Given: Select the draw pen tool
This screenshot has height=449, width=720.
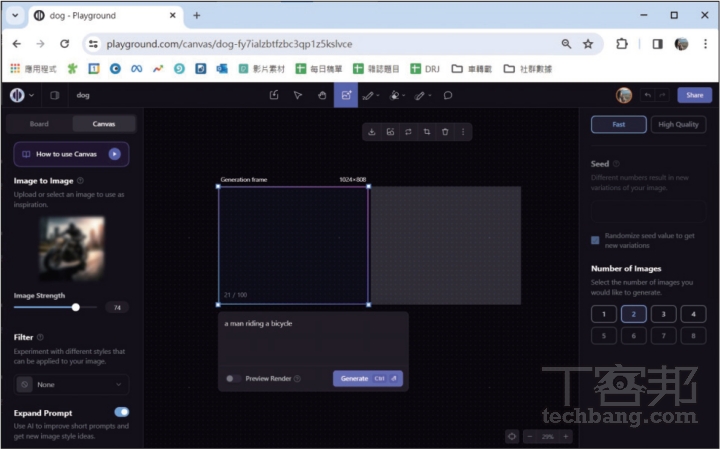Looking at the screenshot, I should [368, 95].
